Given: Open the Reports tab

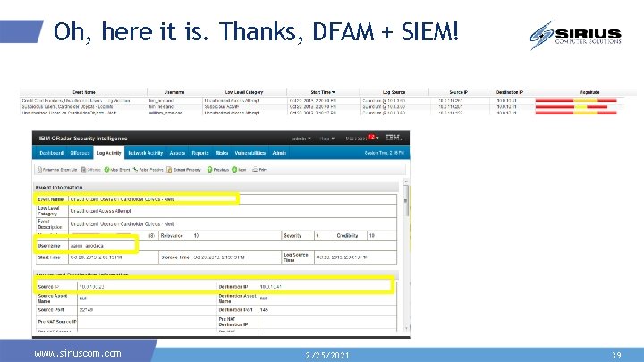Looking at the screenshot, I should (x=200, y=153).
